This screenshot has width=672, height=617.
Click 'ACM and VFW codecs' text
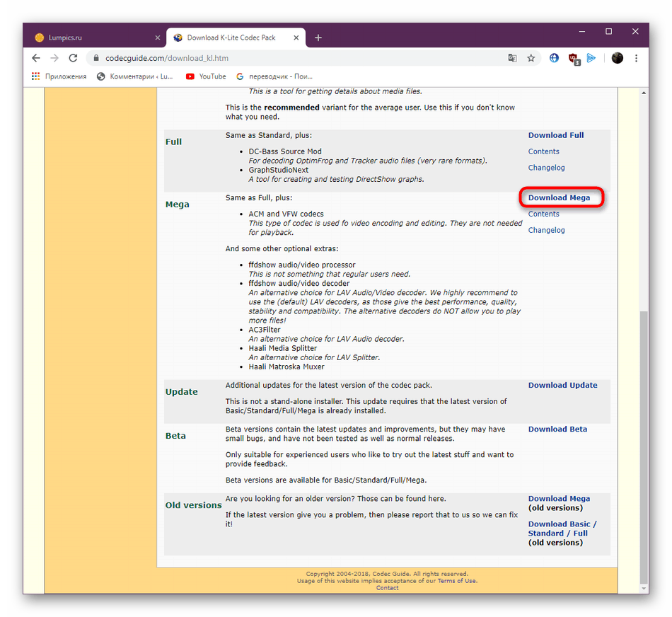[286, 214]
